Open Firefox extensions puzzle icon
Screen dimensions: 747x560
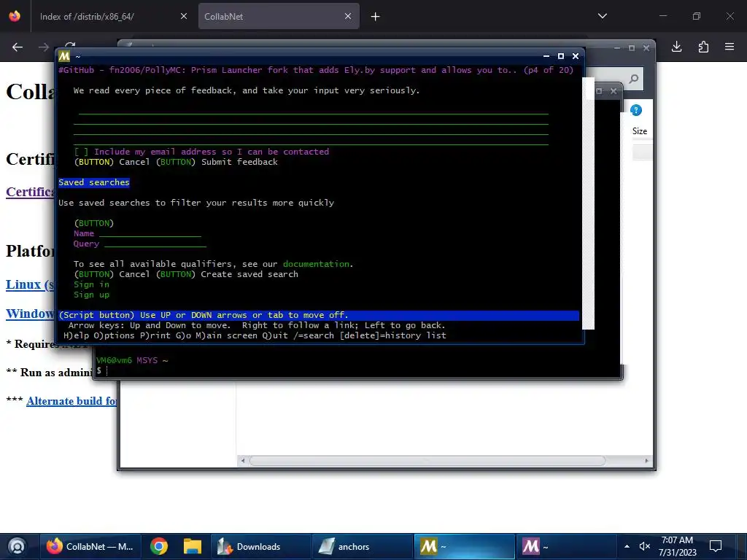pyautogui.click(x=703, y=46)
